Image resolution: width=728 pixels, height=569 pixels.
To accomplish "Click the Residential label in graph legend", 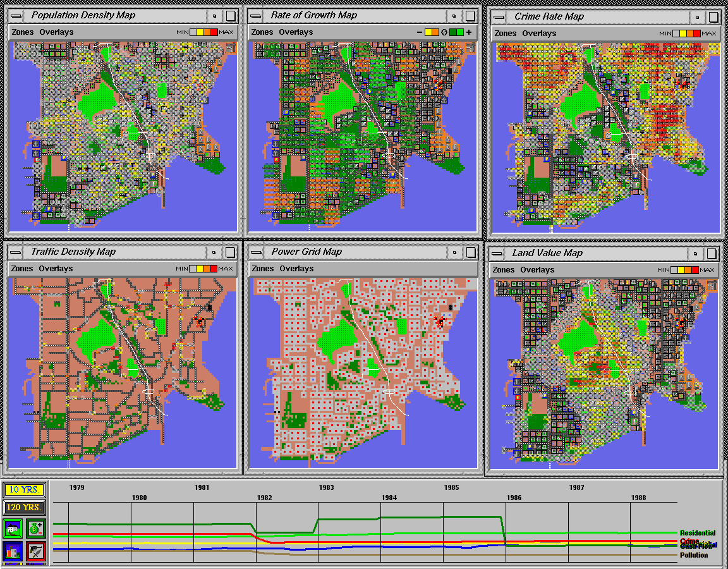I will click(698, 533).
